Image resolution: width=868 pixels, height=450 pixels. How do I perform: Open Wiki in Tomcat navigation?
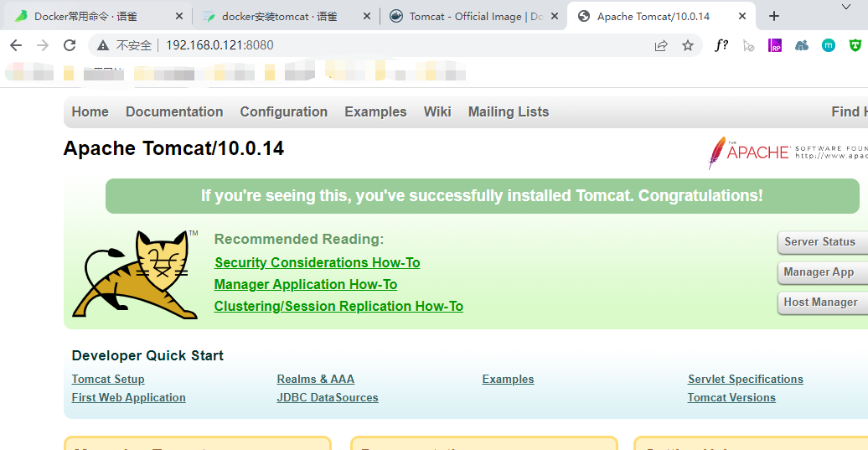click(x=437, y=111)
